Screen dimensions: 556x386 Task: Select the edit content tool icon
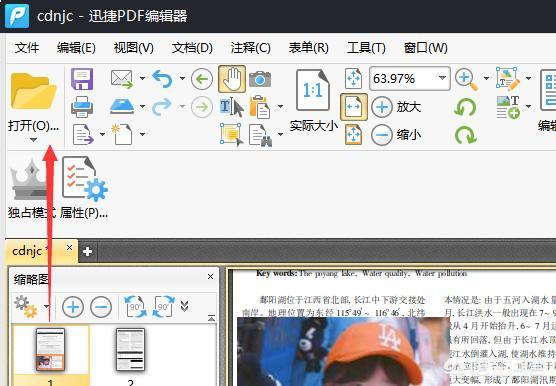(x=508, y=79)
